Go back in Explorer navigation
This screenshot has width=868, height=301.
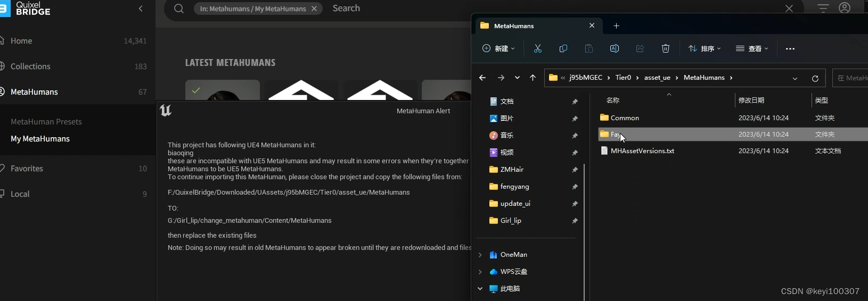point(482,78)
